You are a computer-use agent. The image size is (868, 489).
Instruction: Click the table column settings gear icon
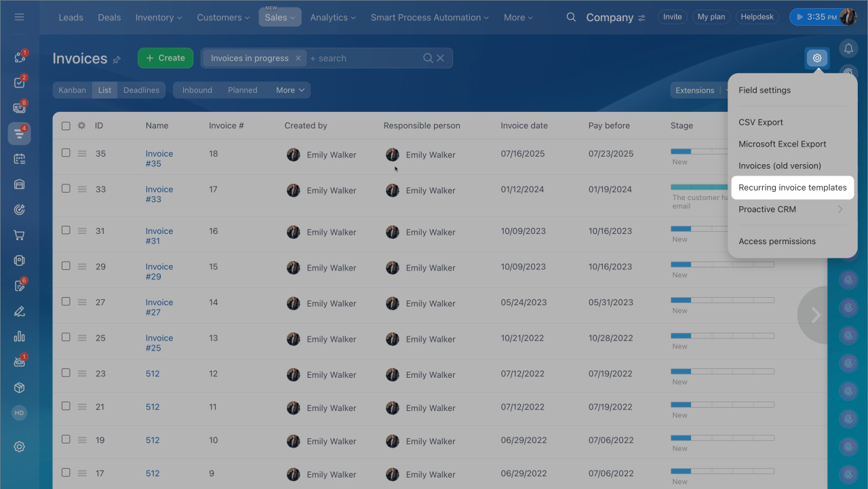(81, 125)
